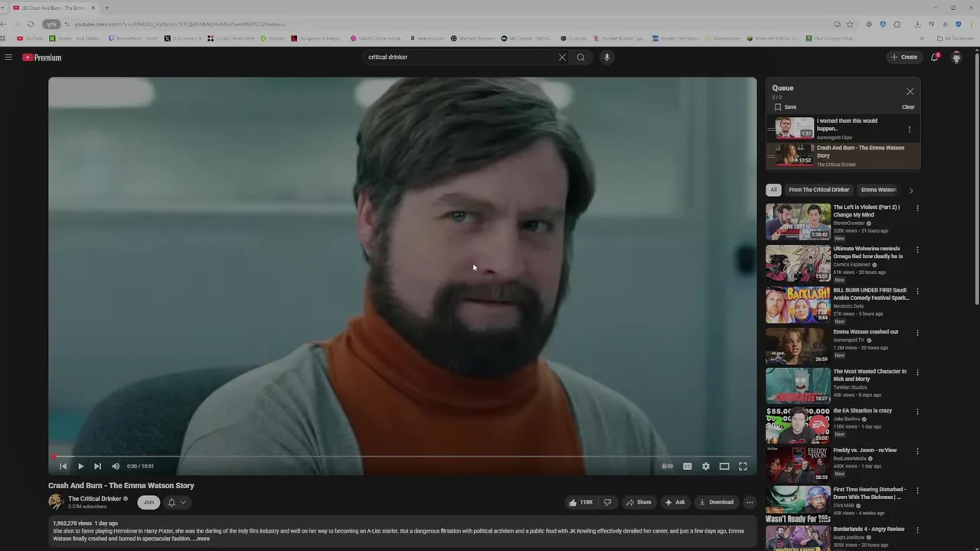
Task: Open options for 'Most Wasted Character' video
Action: click(x=917, y=373)
